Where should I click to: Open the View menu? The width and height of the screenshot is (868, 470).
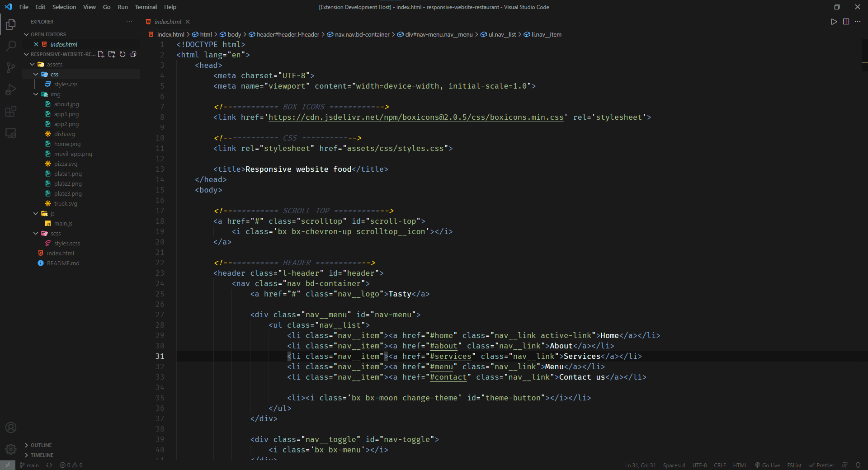pos(90,7)
